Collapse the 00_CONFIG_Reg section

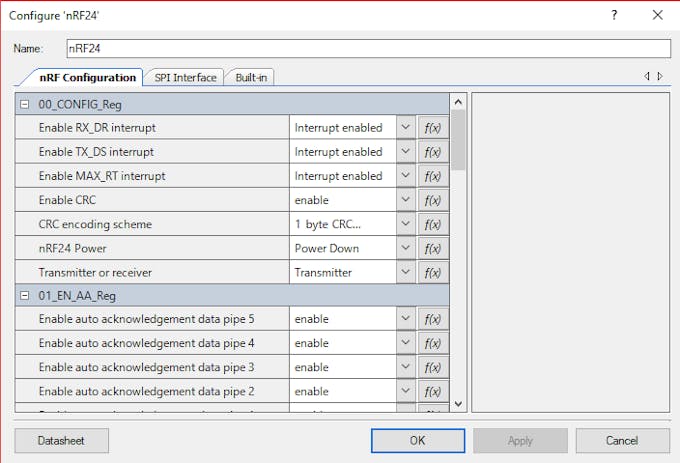25,104
